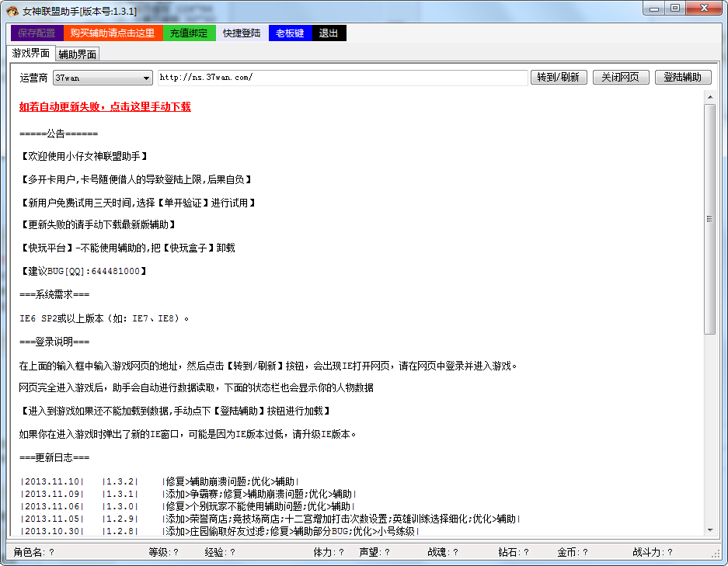This screenshot has width=728, height=566.
Task: Click the black 退出 exit button
Action: [x=329, y=33]
